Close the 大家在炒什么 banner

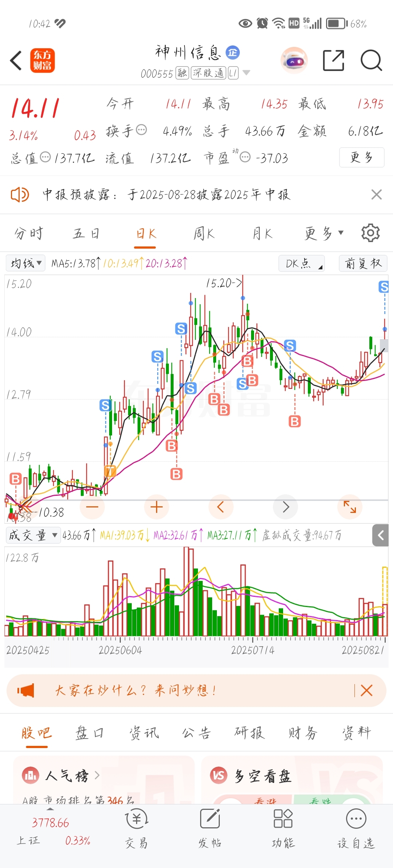366,690
